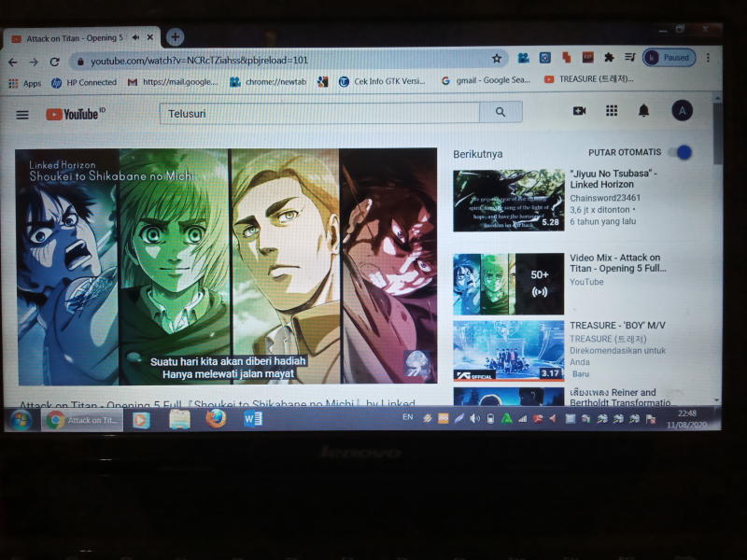Open Firefox from the taskbar
This screenshot has height=560, width=747.
pos(216,419)
